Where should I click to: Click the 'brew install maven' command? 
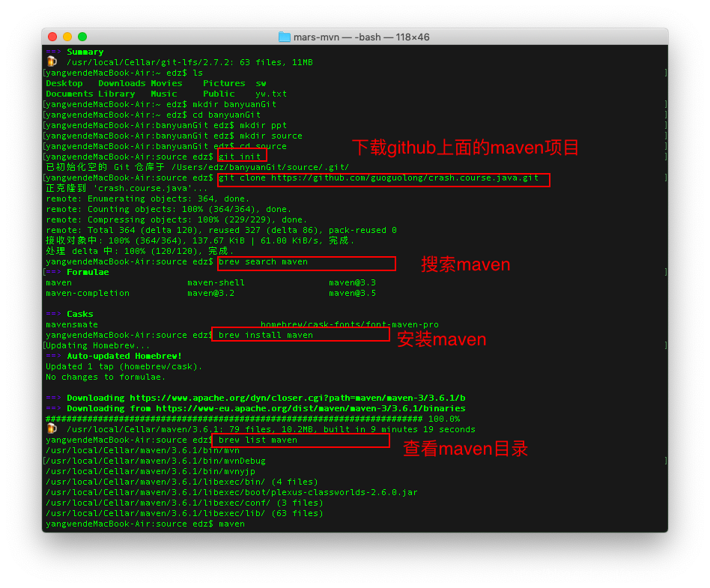(x=266, y=335)
